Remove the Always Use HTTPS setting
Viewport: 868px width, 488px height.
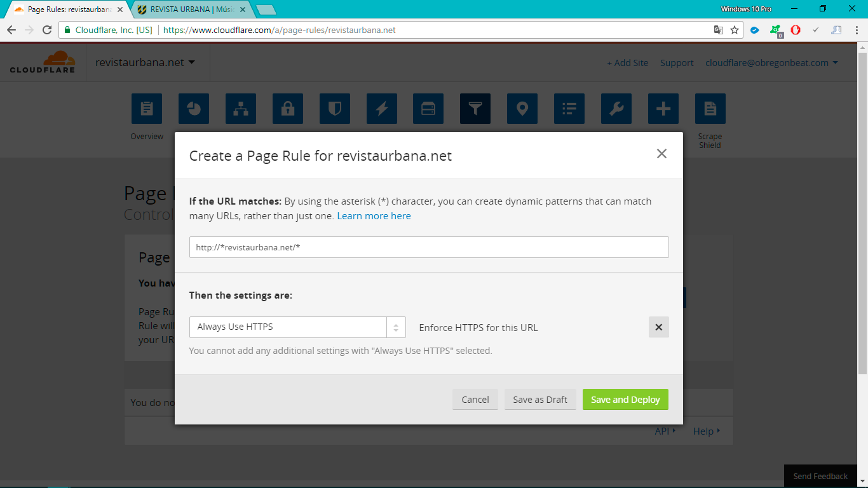(x=659, y=327)
